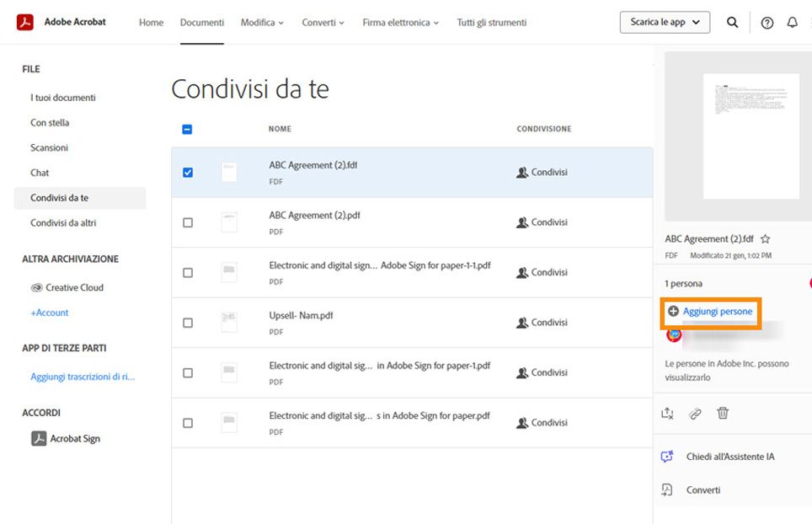Open the Help menu
The height and width of the screenshot is (524, 812).
click(767, 23)
